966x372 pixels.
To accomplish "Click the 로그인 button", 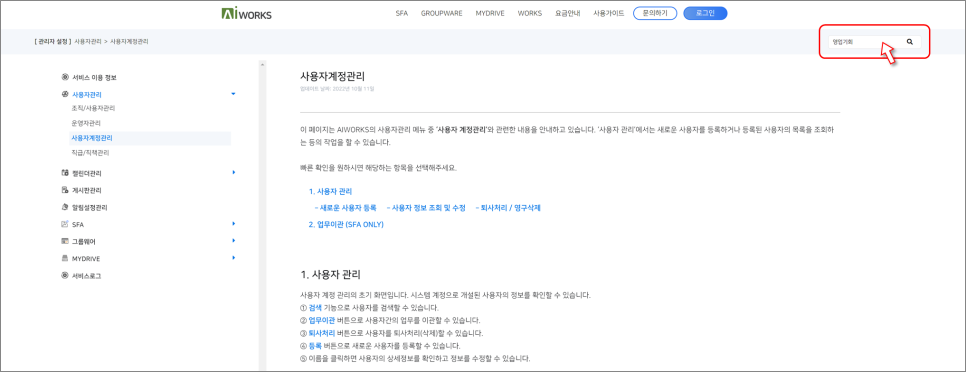I will pos(705,13).
